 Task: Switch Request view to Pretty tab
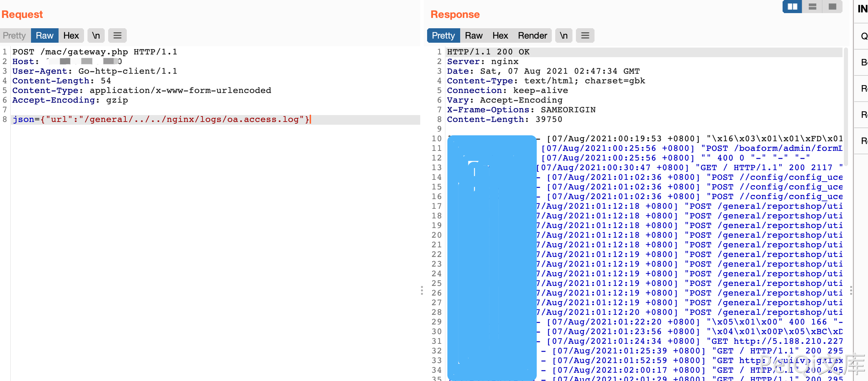pos(14,35)
